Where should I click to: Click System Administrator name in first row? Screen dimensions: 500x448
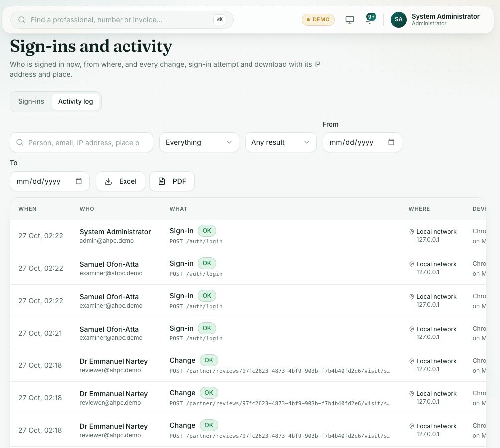[115, 232]
